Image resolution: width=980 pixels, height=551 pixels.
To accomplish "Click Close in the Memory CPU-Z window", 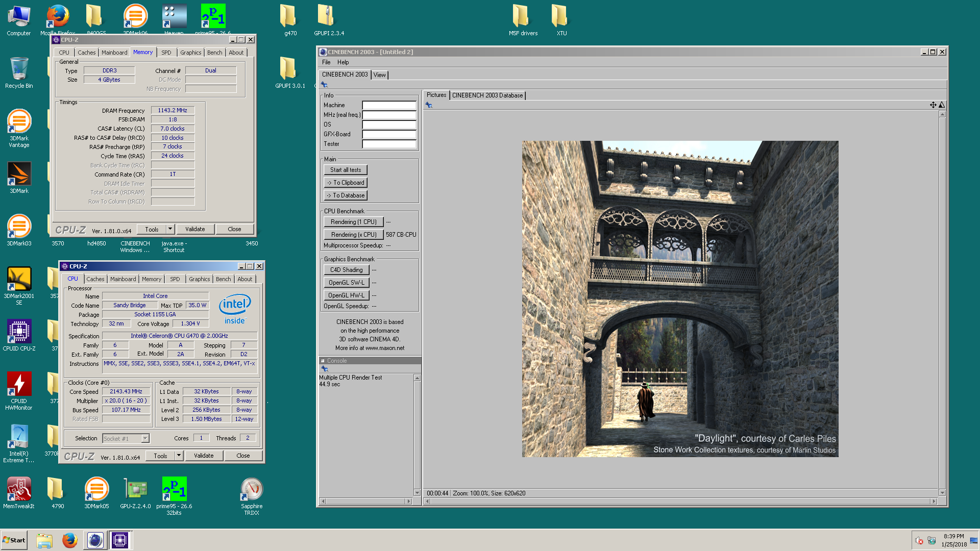I will (x=234, y=229).
